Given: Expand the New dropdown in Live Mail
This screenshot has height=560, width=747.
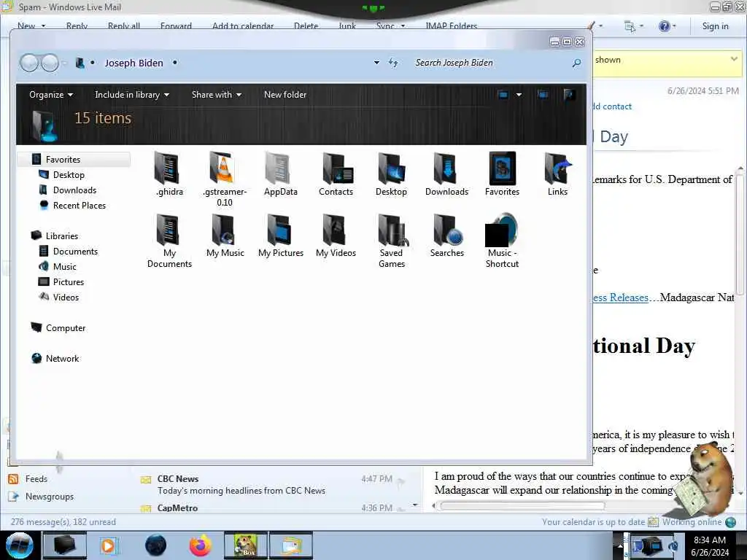Looking at the screenshot, I should click(x=43, y=26).
